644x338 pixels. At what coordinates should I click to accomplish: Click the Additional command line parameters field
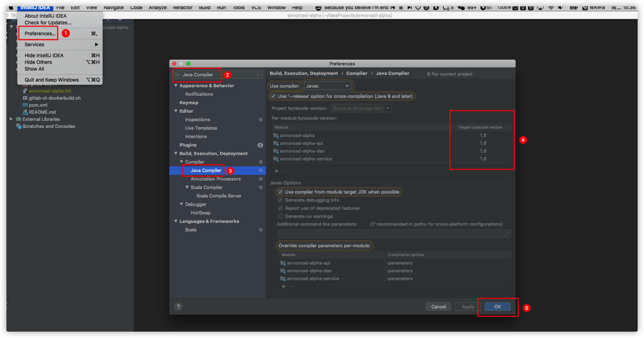[390, 234]
